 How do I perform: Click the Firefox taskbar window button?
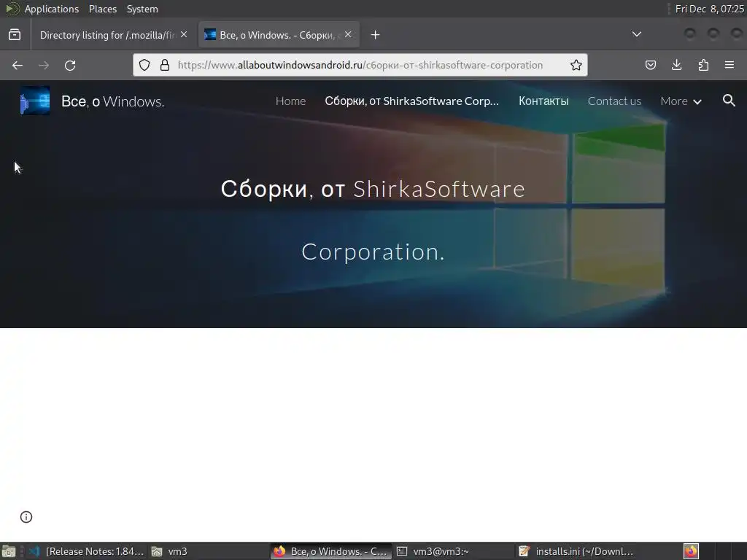point(332,551)
